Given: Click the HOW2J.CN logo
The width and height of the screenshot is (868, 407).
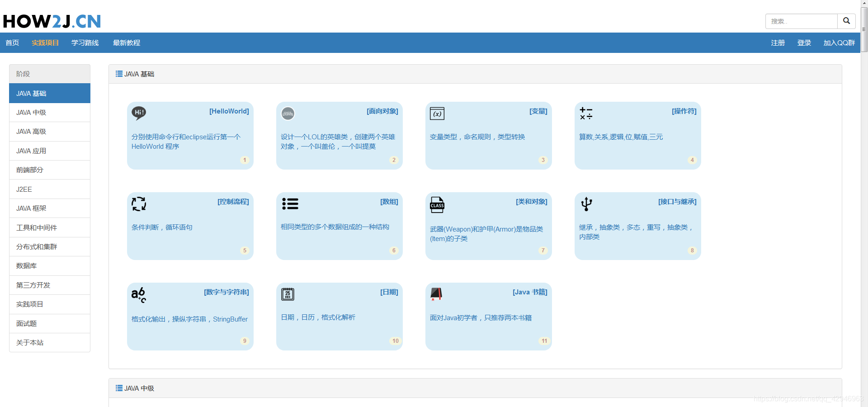Looking at the screenshot, I should click(52, 21).
